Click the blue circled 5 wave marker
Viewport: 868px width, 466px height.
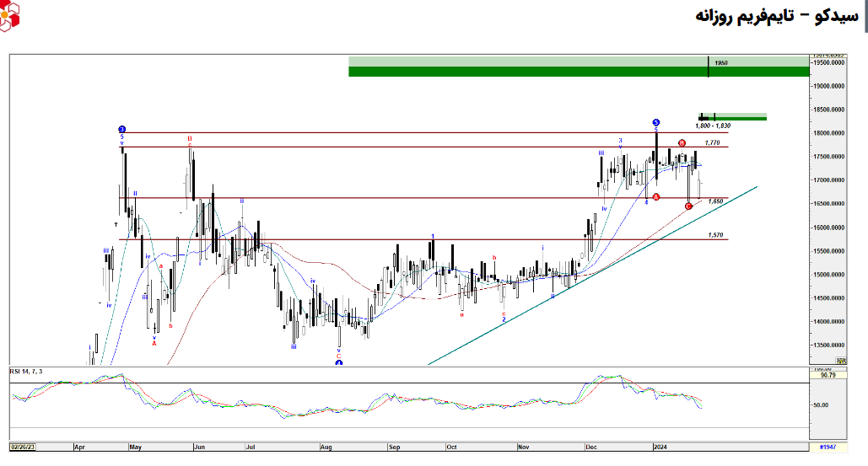655,122
